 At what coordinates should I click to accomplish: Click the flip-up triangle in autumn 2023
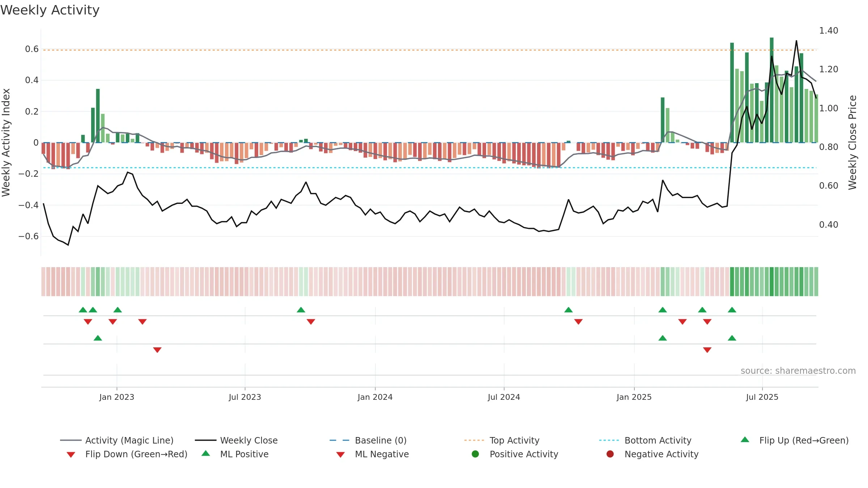[301, 310]
